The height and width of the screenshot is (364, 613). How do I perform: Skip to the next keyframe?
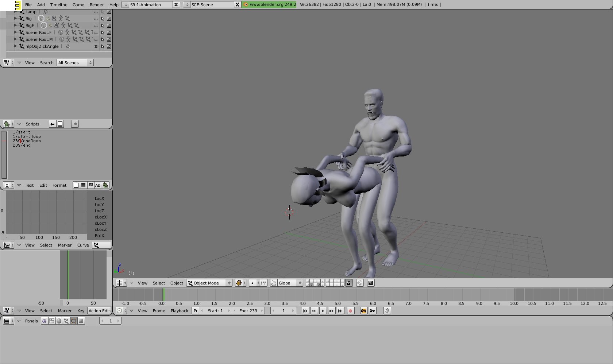pyautogui.click(x=332, y=311)
